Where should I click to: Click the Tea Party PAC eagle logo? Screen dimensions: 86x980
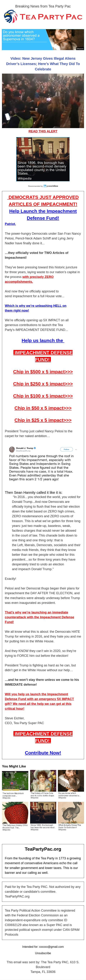coord(10,17)
